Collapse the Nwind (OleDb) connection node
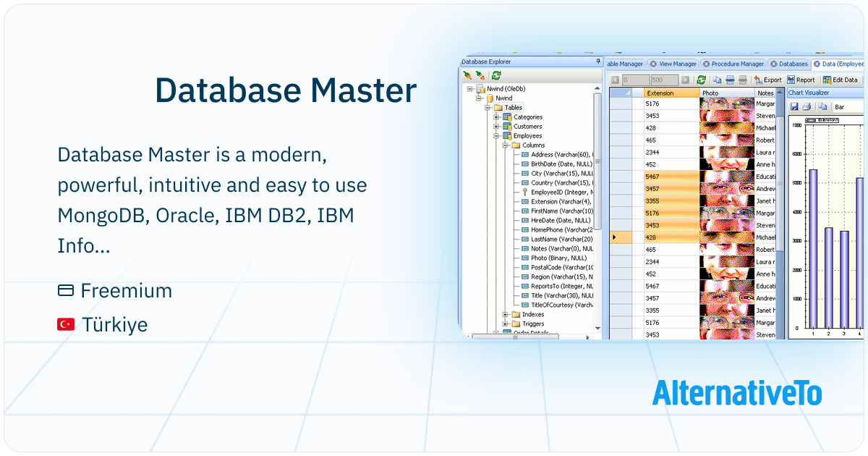The width and height of the screenshot is (868, 456). [x=470, y=88]
